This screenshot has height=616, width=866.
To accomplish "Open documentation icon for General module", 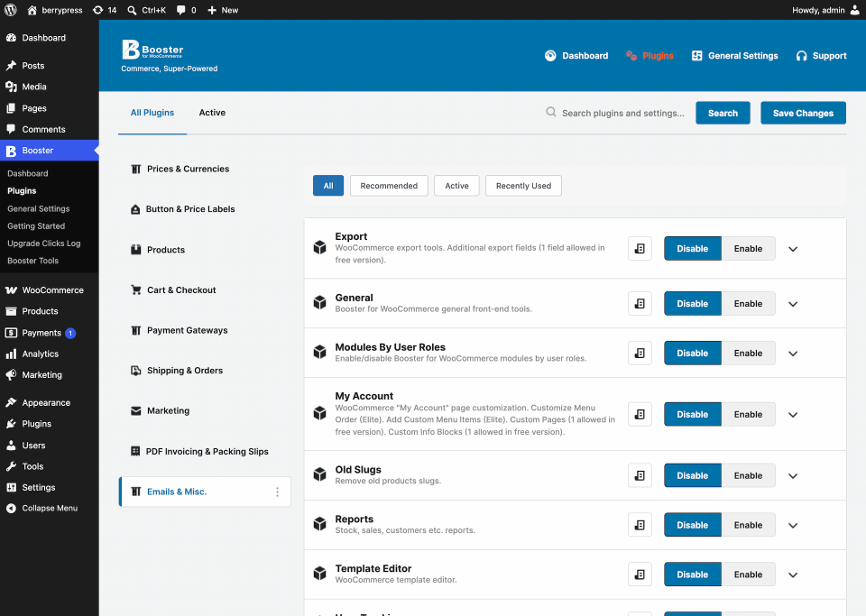I will (x=640, y=304).
